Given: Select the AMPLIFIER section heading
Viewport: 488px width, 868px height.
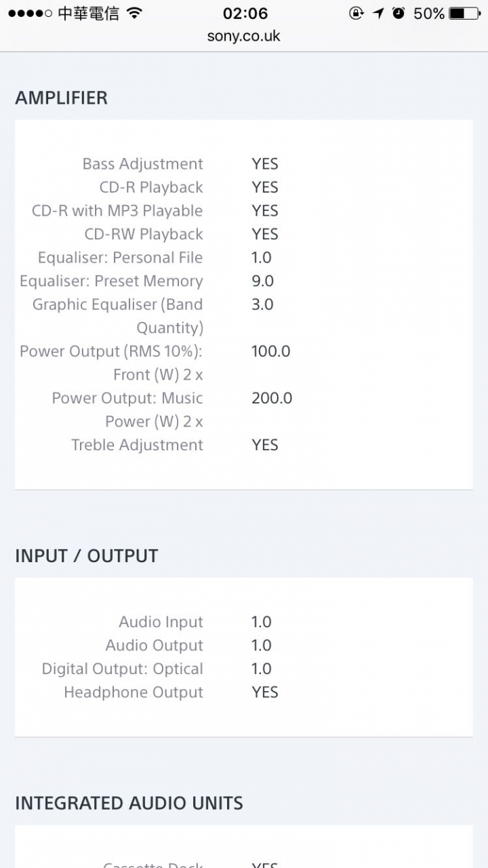Looking at the screenshot, I should pos(62,98).
